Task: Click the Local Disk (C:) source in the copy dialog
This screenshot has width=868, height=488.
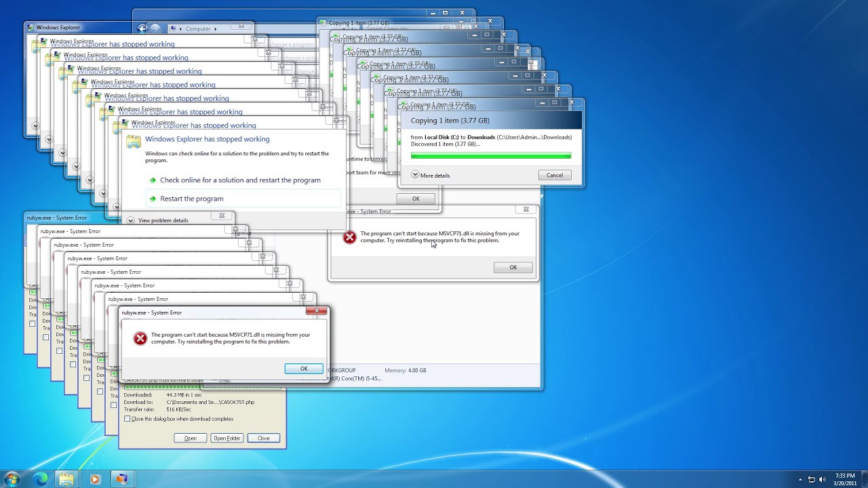Action: tap(441, 137)
